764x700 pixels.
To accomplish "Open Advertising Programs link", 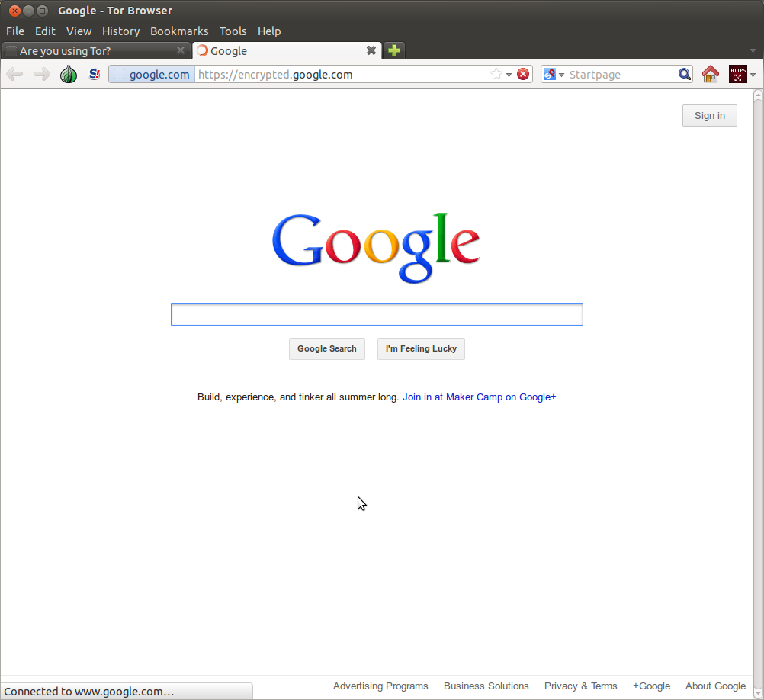I will point(380,686).
